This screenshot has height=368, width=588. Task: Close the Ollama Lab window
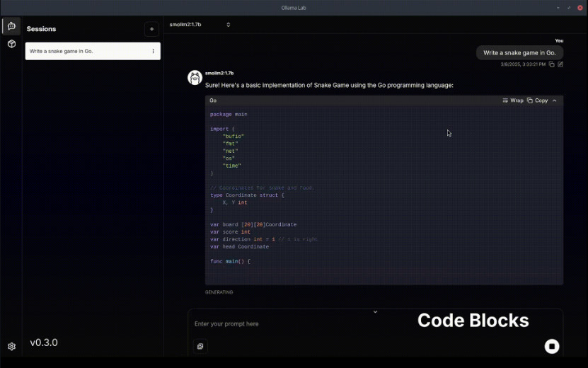coord(580,8)
